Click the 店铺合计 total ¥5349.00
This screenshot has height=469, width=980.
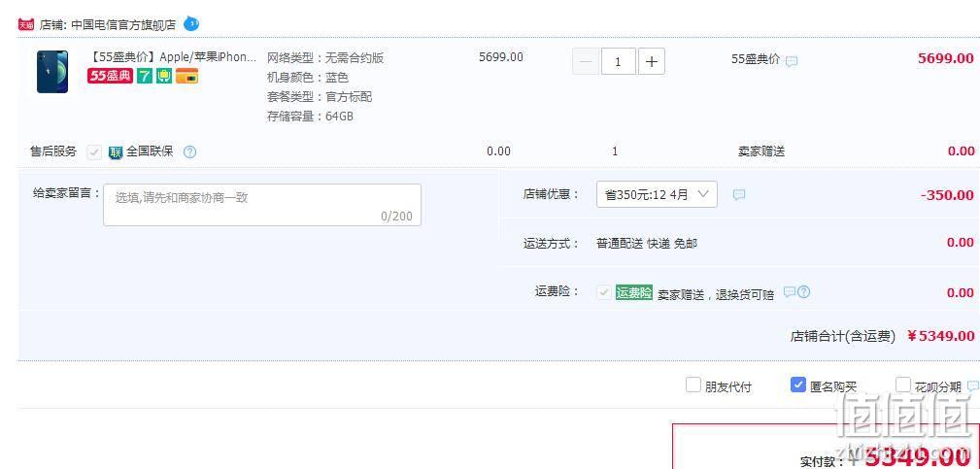coord(940,336)
